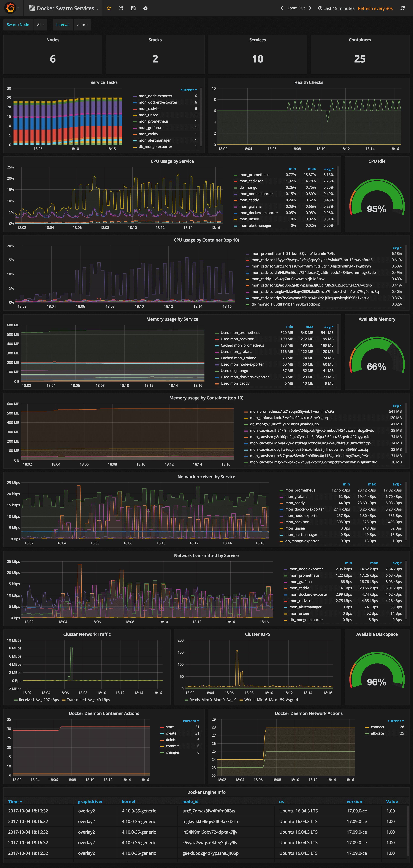The width and height of the screenshot is (413, 868).
Task: Expand the Interval auto dropdown
Action: click(x=82, y=25)
